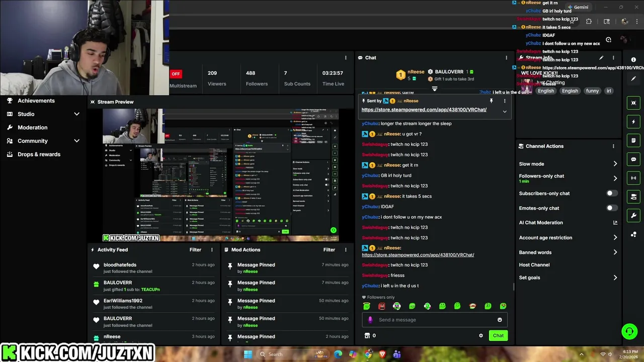Image resolution: width=644 pixels, height=362 pixels.
Task: Toggle the channel actions camera panel icon
Action: pos(633,197)
